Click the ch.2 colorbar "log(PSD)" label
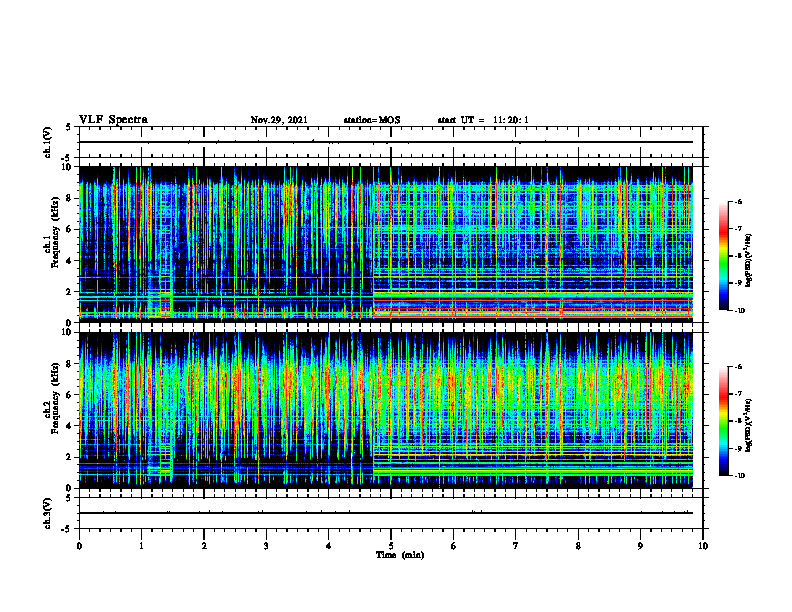This screenshot has width=792, height=612. click(749, 425)
